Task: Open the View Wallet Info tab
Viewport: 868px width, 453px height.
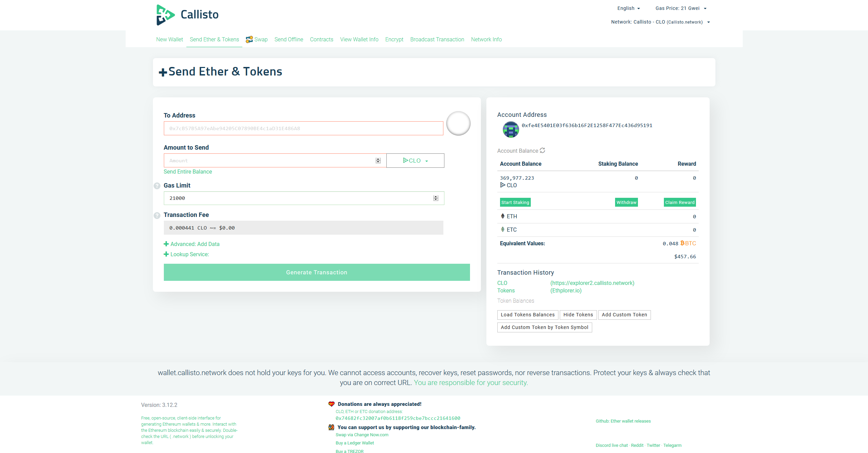Action: [x=359, y=39]
